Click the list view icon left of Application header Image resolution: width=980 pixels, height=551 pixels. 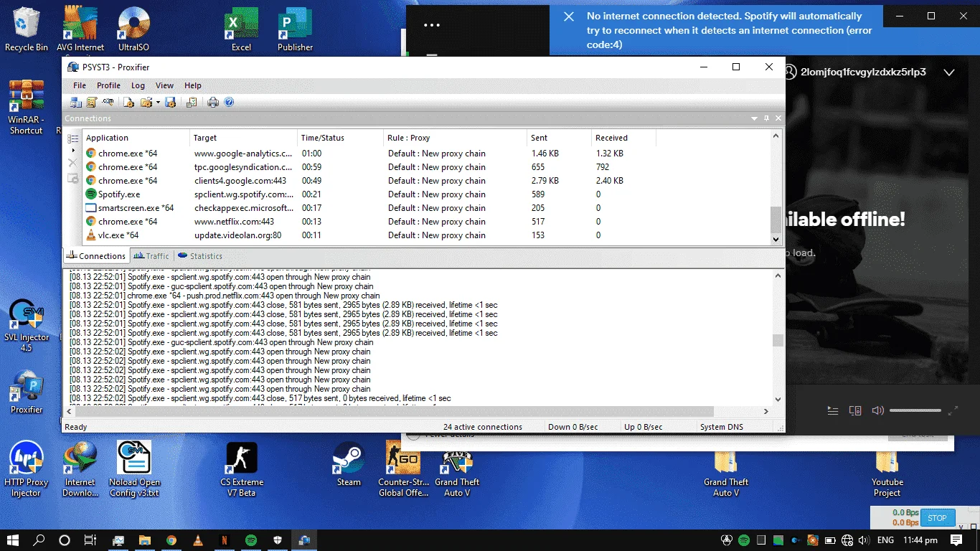(x=72, y=138)
